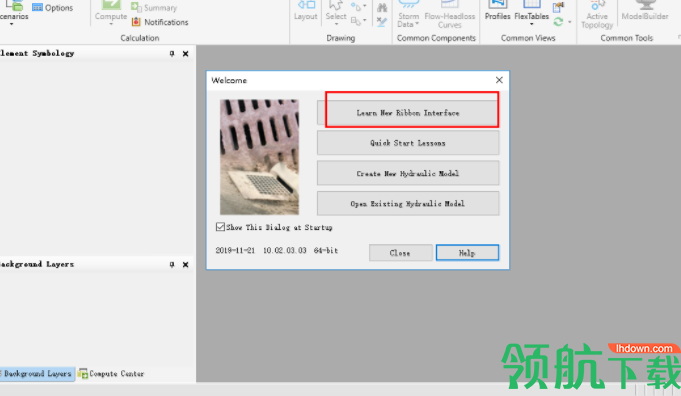681x396 pixels.
Task: Click the clear-selection pencil icon below binoculars
Action: click(382, 22)
